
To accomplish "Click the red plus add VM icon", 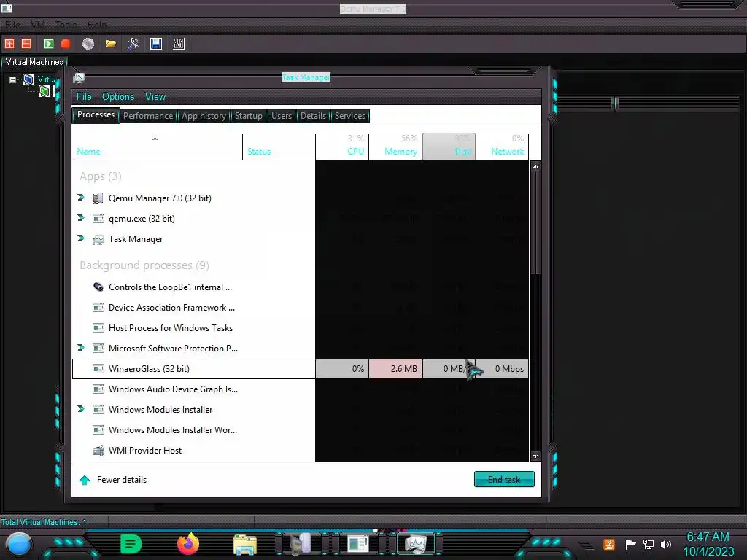I will 9,44.
